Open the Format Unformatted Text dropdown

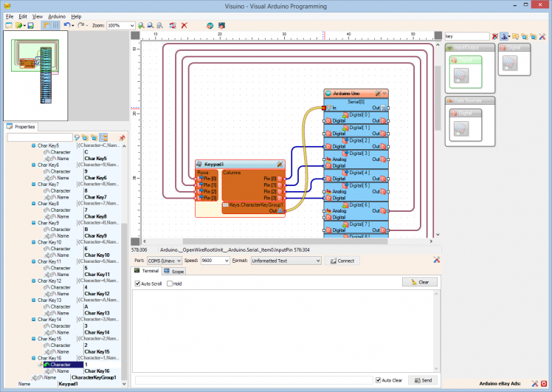(286, 261)
